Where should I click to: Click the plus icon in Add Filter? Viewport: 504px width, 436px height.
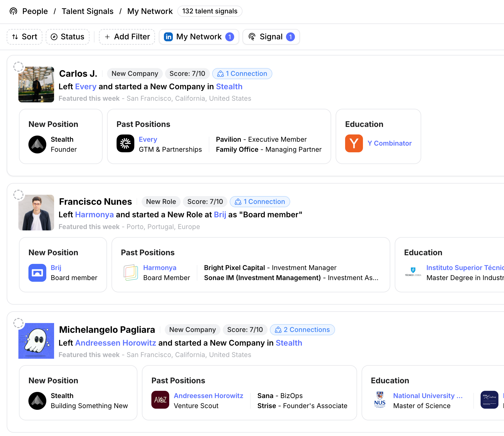click(107, 37)
